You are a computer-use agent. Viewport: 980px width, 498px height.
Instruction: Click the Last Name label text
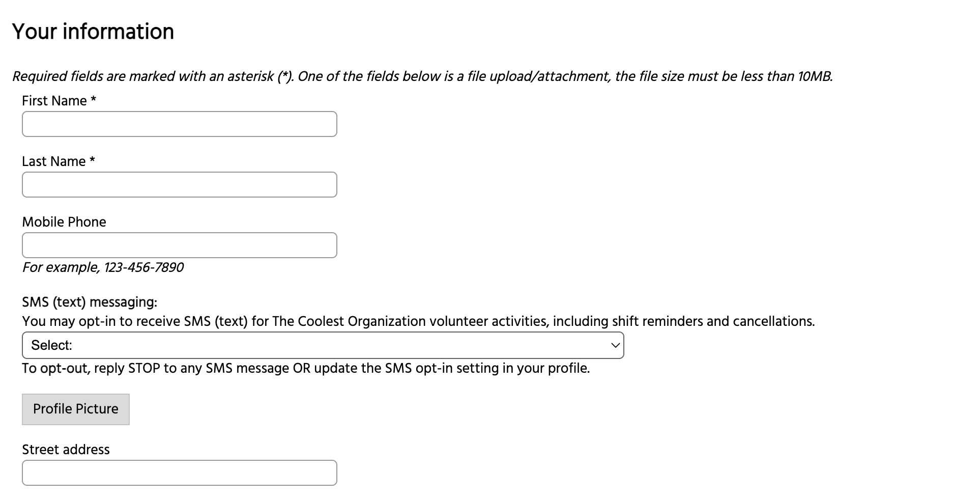(53, 161)
